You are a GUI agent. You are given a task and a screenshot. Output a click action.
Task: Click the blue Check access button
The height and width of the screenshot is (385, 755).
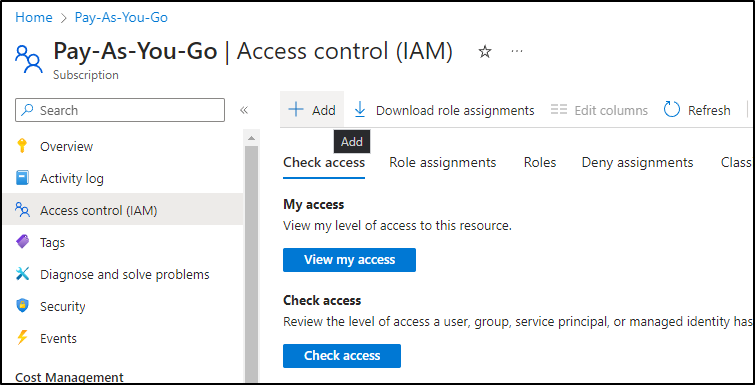coord(342,356)
